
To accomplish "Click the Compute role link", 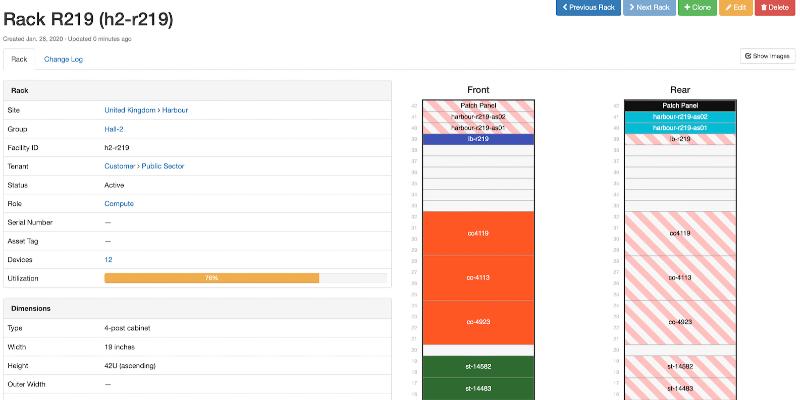I will click(119, 203).
